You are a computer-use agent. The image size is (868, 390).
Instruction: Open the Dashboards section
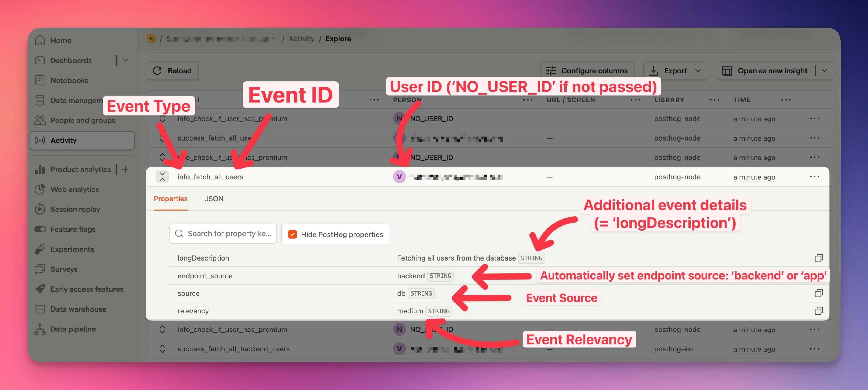[x=71, y=60]
